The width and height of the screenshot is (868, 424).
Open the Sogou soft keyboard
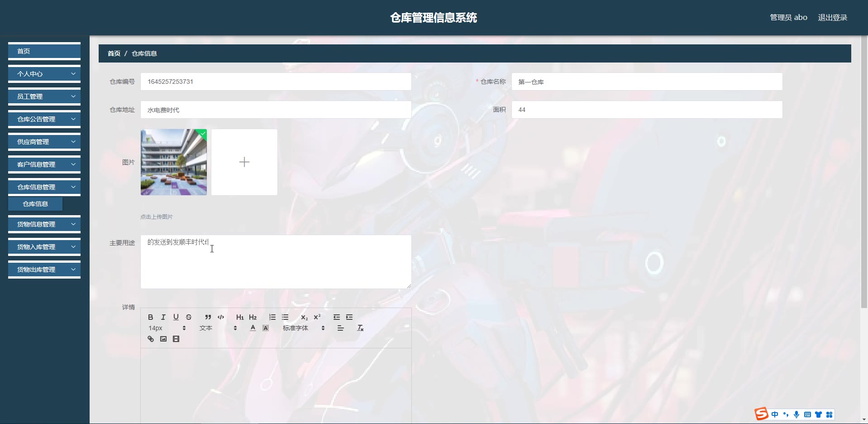pos(807,414)
